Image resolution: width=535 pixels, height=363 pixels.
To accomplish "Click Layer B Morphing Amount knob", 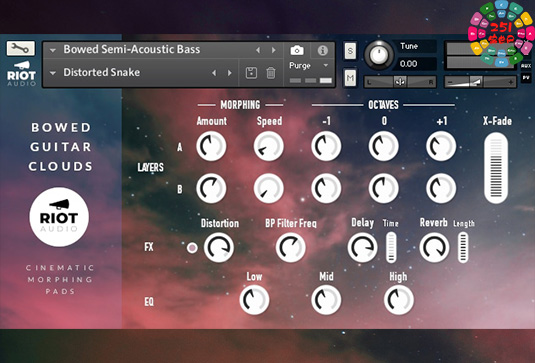I will [x=211, y=188].
